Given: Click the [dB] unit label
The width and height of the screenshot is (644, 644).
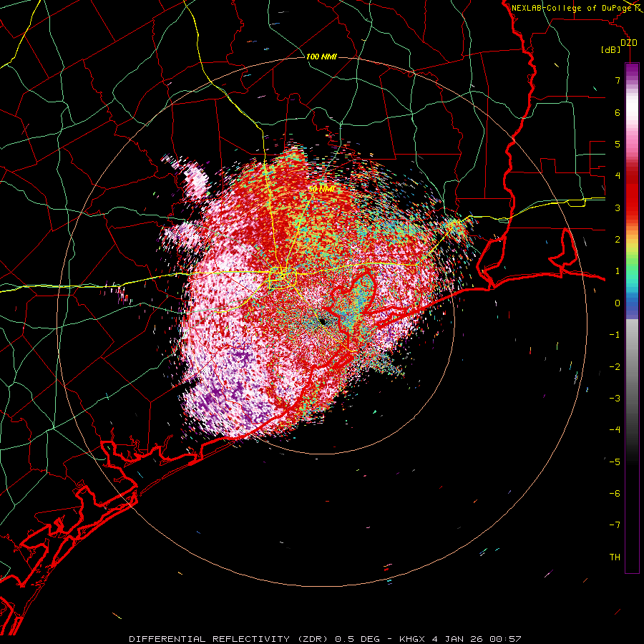Looking at the screenshot, I should click(611, 49).
